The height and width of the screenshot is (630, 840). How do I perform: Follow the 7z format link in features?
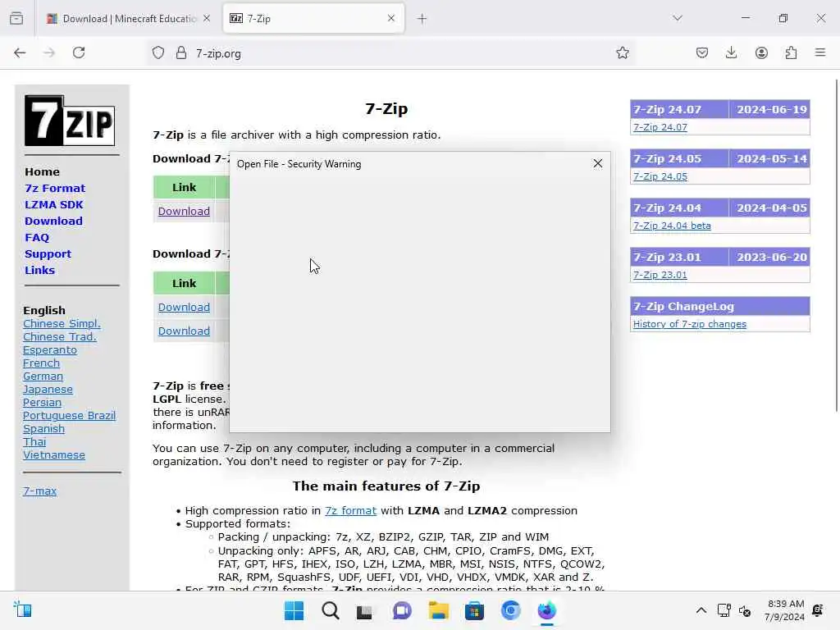point(350,510)
